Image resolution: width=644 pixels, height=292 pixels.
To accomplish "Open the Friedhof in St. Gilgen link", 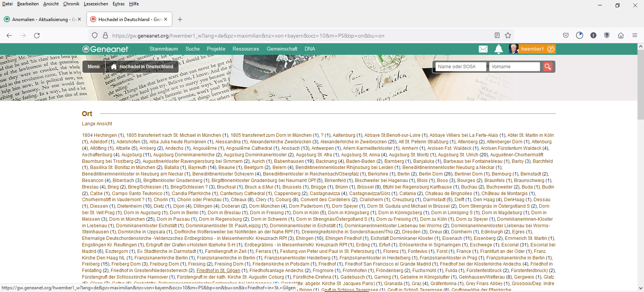I will (x=219, y=271).
